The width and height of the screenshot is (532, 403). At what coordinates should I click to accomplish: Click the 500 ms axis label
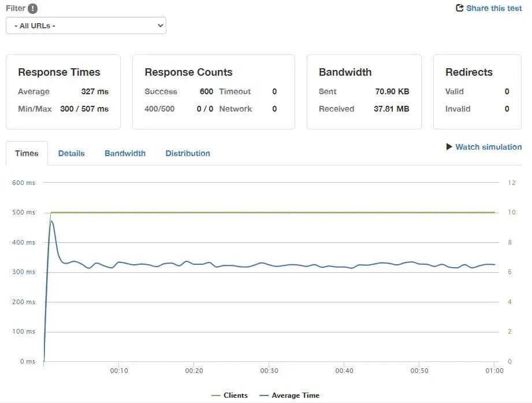click(x=24, y=212)
